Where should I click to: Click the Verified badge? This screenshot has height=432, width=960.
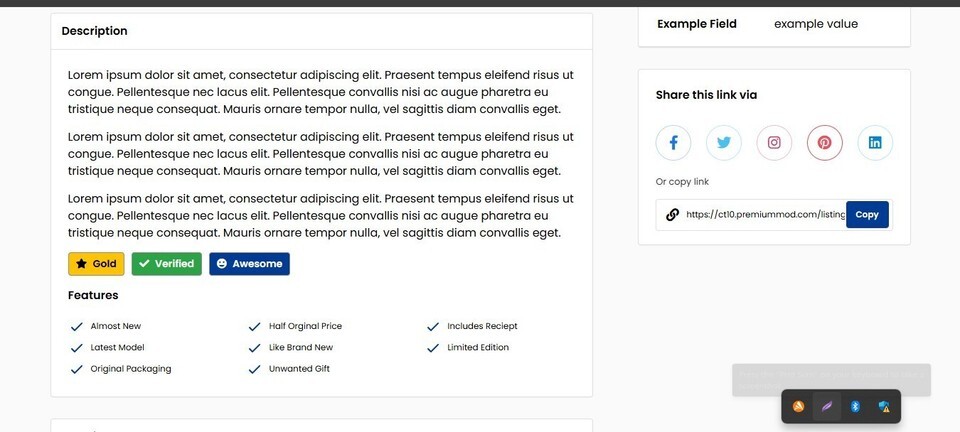pyautogui.click(x=167, y=264)
